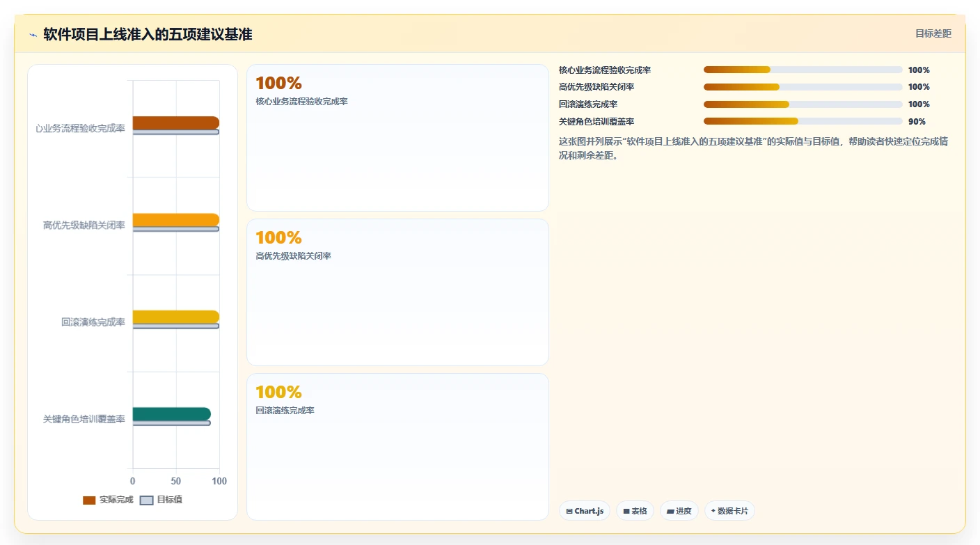Click the x-axis tick label 50

coord(176,482)
